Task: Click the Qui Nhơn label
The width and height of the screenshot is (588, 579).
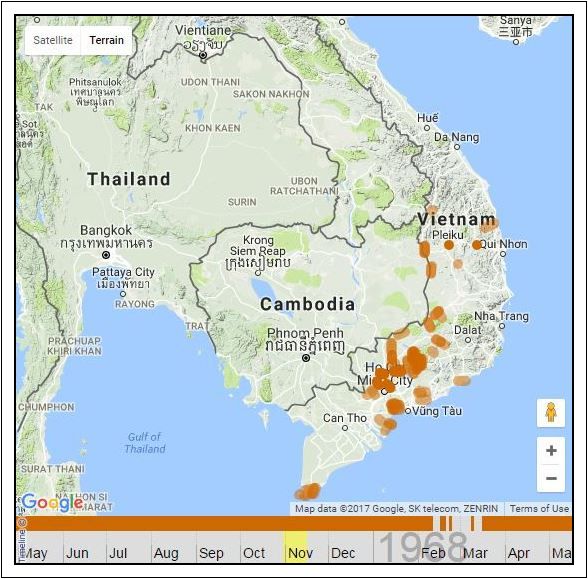Action: (504, 244)
